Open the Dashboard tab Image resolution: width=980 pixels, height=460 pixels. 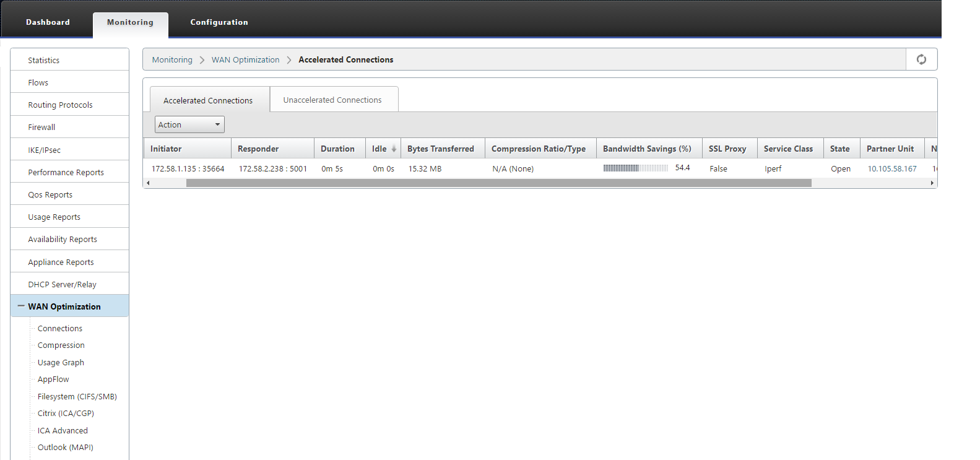48,22
